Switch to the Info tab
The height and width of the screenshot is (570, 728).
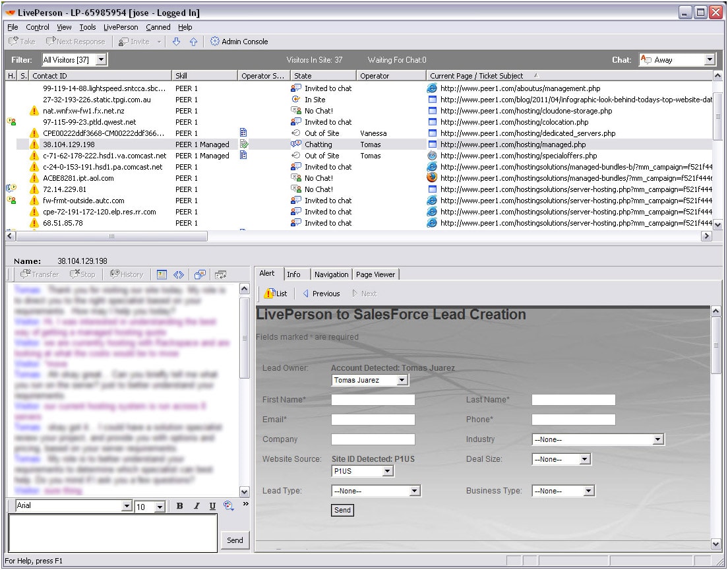pos(293,274)
